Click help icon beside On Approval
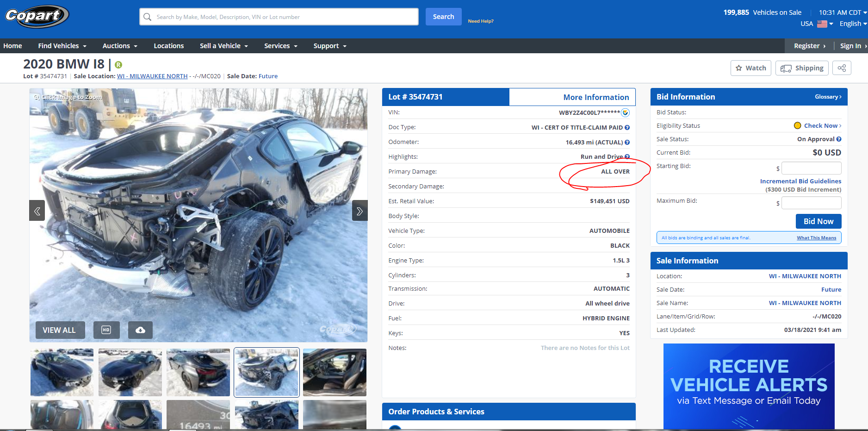 839,139
